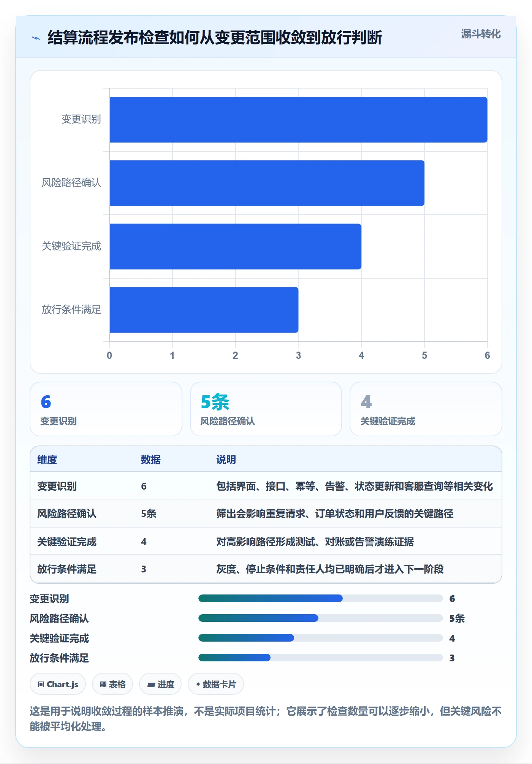
Task: Open the 风险路径确认 card showing 5条
Action: tap(266, 409)
